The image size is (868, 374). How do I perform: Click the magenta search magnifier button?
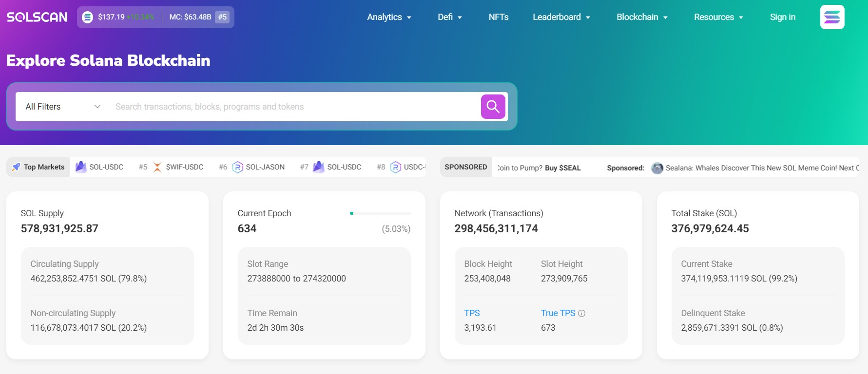pos(493,107)
